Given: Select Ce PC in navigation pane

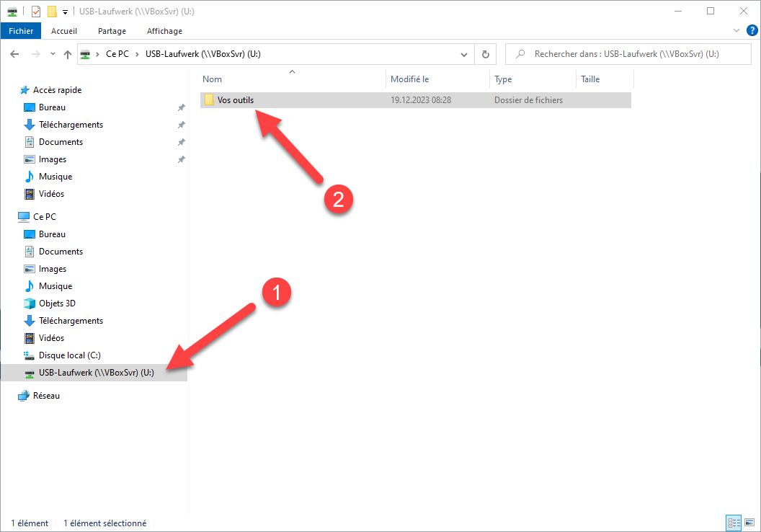Looking at the screenshot, I should pos(44,216).
